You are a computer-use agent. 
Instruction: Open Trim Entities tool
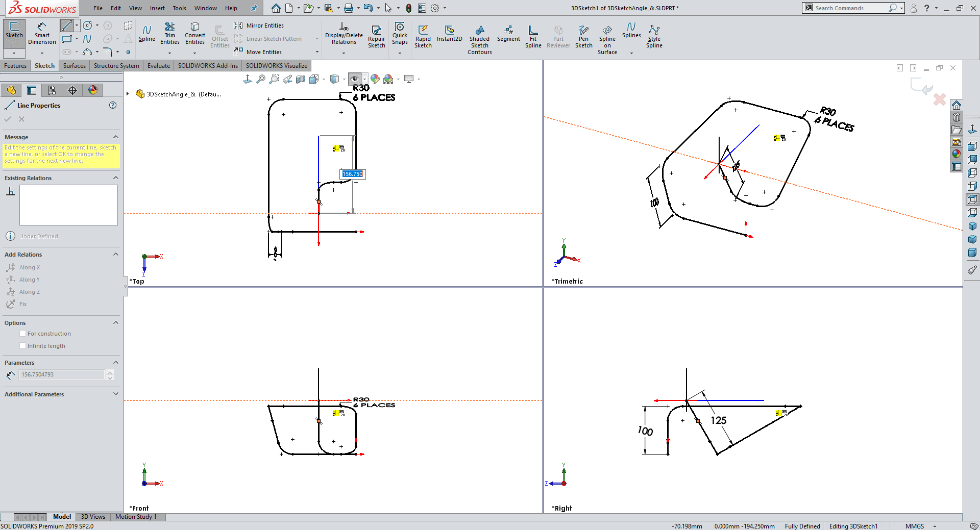[169, 34]
